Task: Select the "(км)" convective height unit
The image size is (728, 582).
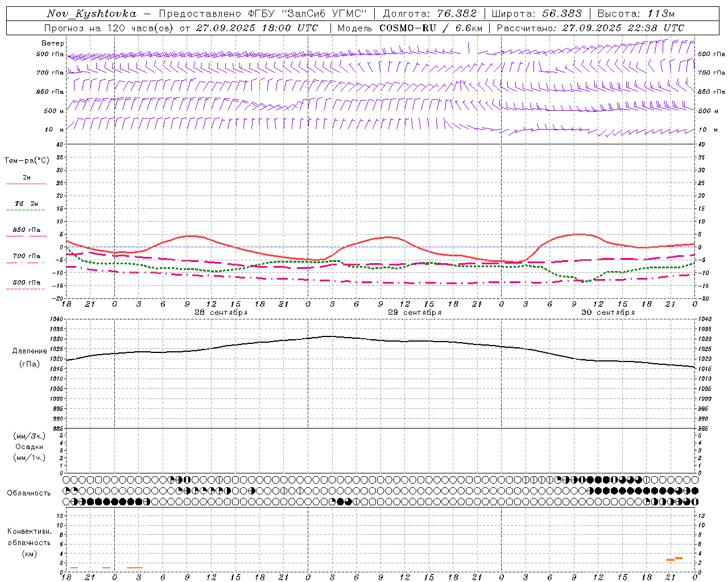Action: pyautogui.click(x=29, y=554)
